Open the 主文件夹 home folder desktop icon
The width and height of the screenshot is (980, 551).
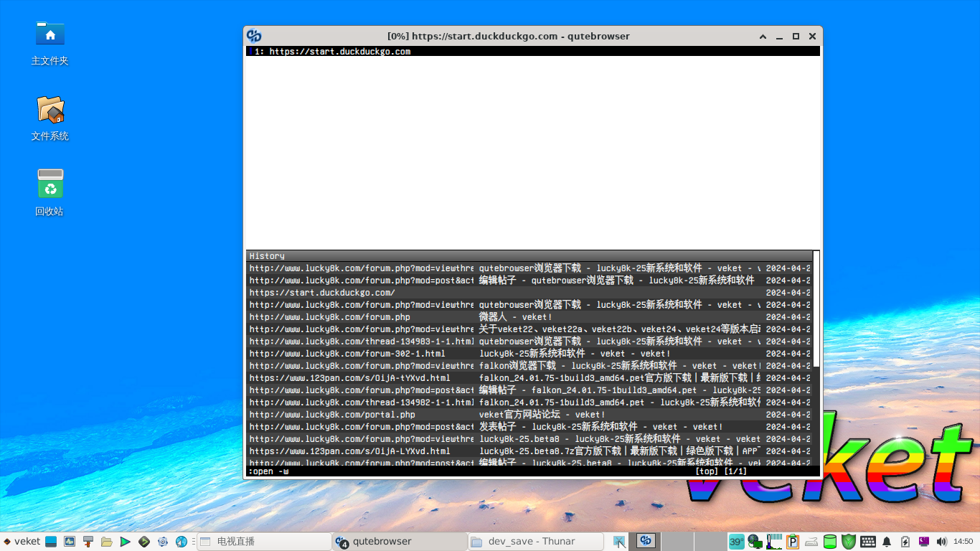coord(50,43)
